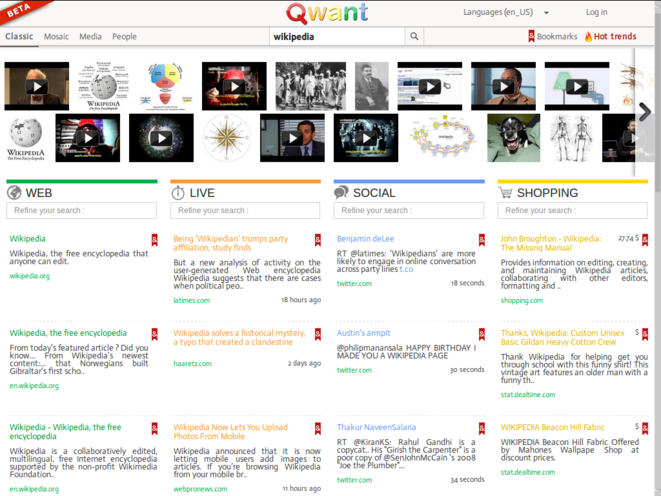The height and width of the screenshot is (496, 661).
Task: Open the colorful brain diagram thumbnail
Action: tap(166, 86)
